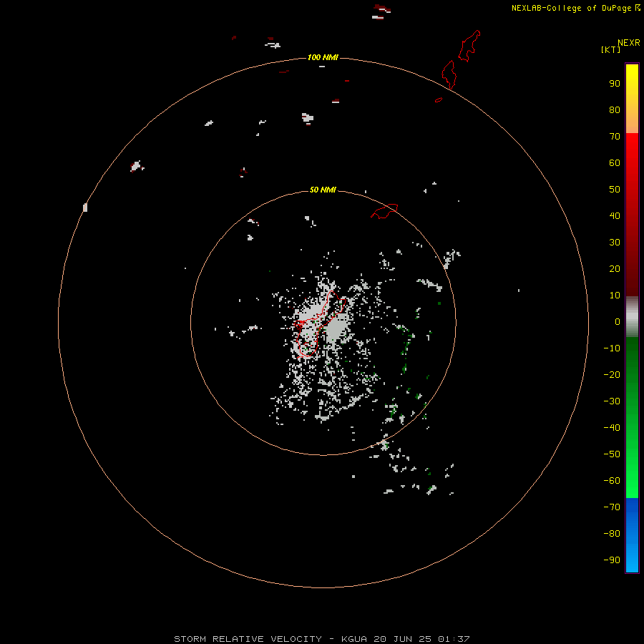644x644 pixels.
Task: Click the Storm Relative Velocity KGUA footer caption
Action: pyautogui.click(x=321, y=639)
